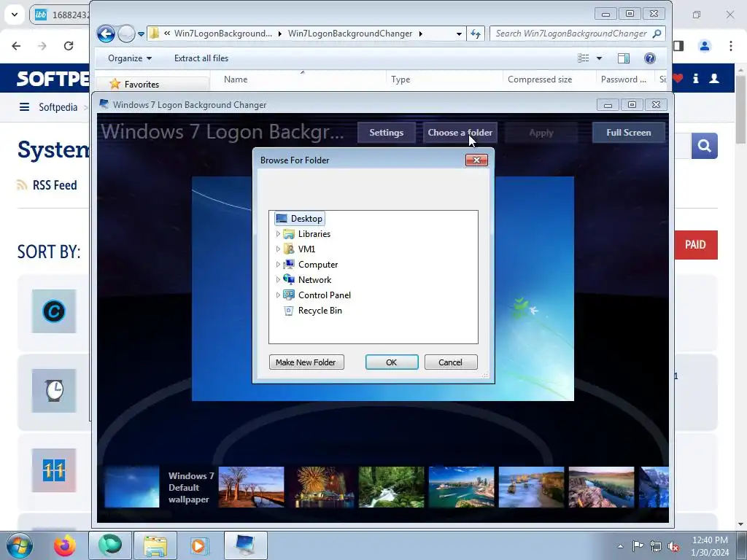Expand the Control Panel tree node
The height and width of the screenshot is (560, 747).
click(x=278, y=295)
